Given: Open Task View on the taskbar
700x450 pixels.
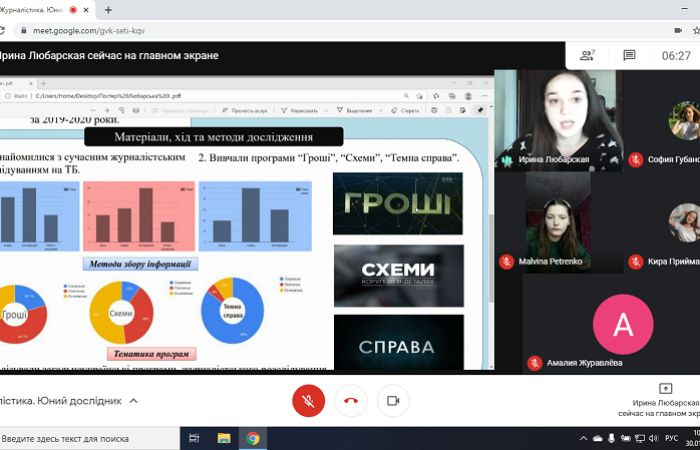Looking at the screenshot, I should point(195,438).
